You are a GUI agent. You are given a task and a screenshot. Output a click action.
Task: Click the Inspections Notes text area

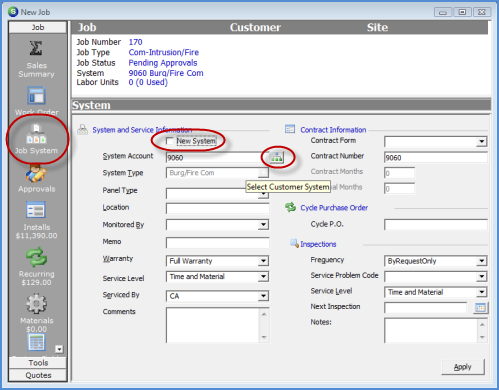pos(431,330)
